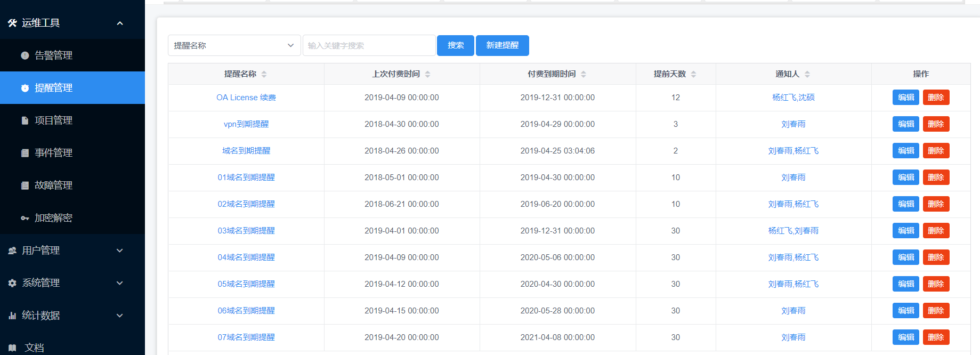This screenshot has height=355, width=980.
Task: Delete the 07域名到期提醒 row
Action: point(936,337)
